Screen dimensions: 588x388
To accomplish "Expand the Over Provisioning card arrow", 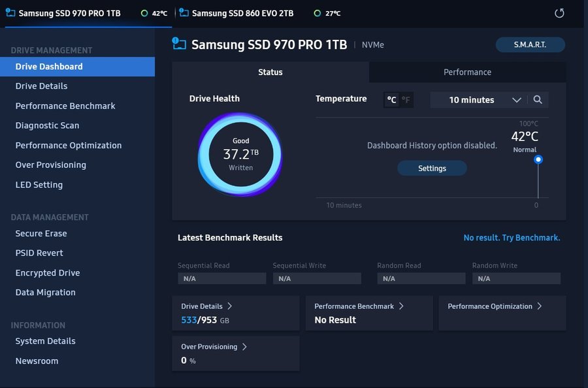I will (244, 347).
